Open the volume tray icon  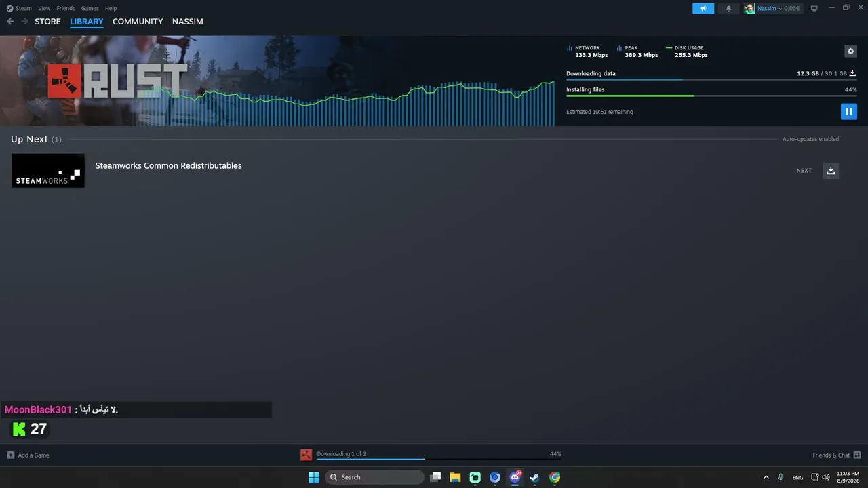pyautogui.click(x=826, y=477)
